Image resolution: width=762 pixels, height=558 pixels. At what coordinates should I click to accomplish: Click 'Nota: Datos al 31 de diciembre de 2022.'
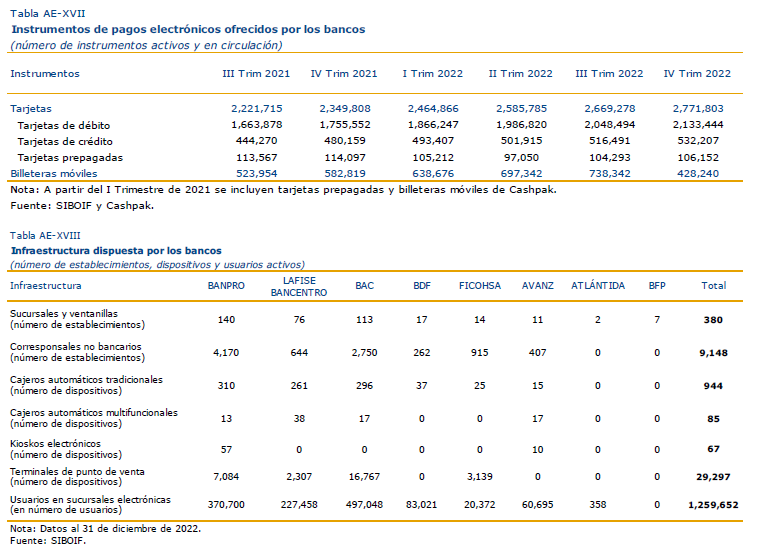coord(105,529)
